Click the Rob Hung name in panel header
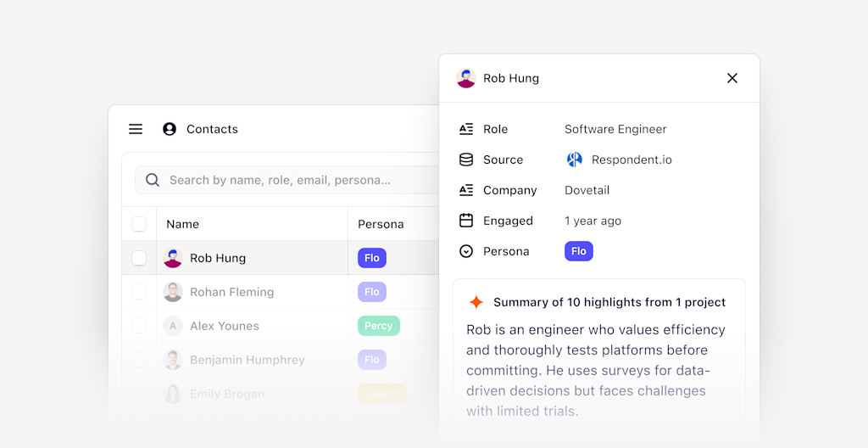The height and width of the screenshot is (448, 868). (x=511, y=78)
